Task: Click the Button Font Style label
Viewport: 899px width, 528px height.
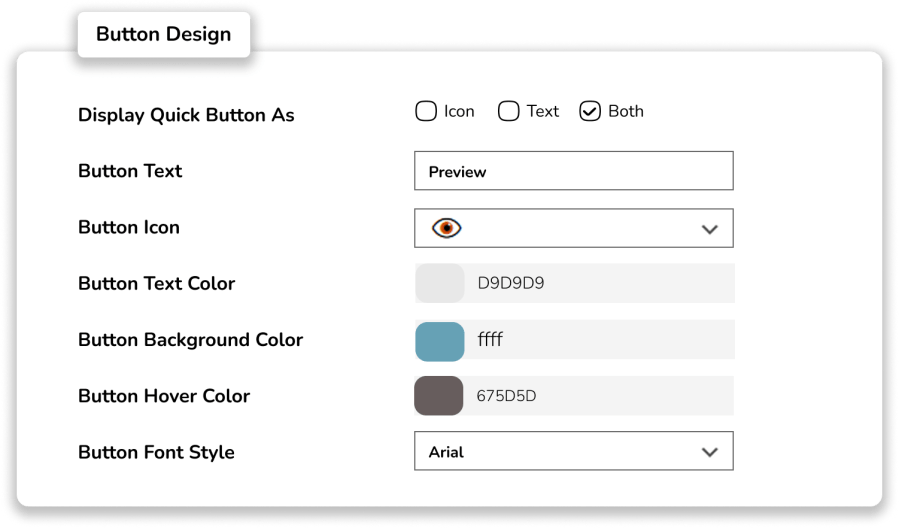Action: tap(156, 452)
